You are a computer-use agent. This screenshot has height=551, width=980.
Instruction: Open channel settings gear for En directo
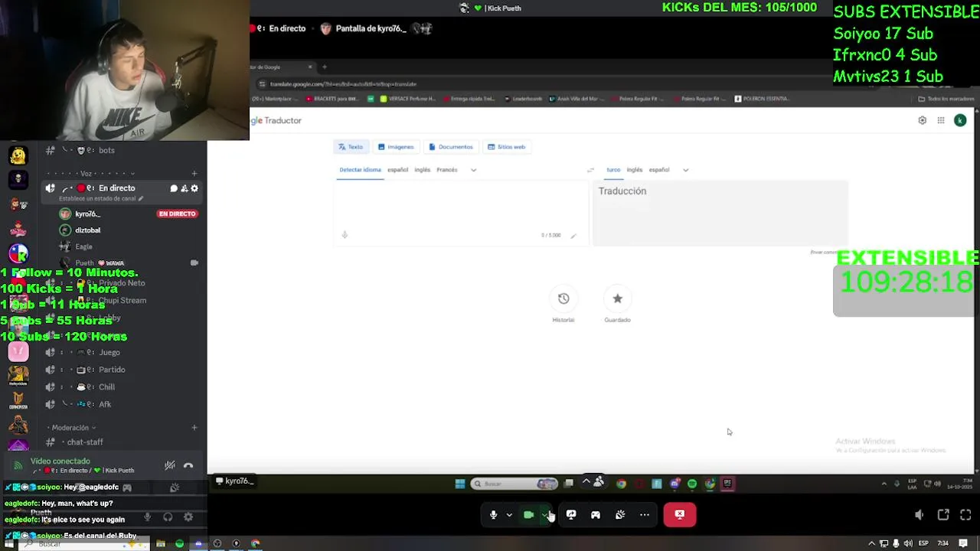(x=194, y=188)
